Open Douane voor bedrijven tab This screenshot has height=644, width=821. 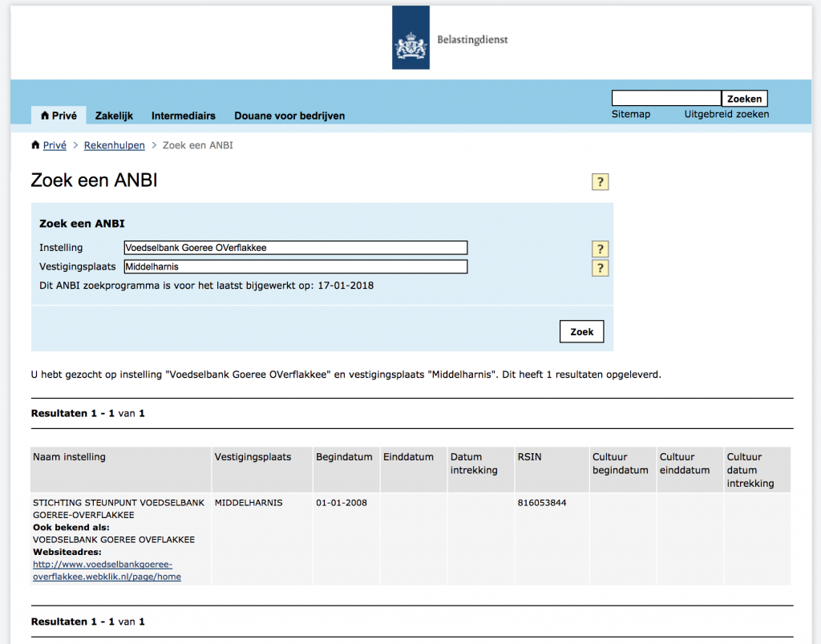coord(289,115)
